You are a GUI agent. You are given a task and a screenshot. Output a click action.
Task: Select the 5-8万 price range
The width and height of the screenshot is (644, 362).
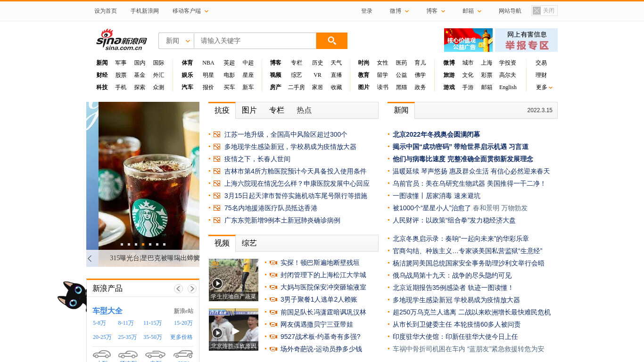pyautogui.click(x=99, y=323)
